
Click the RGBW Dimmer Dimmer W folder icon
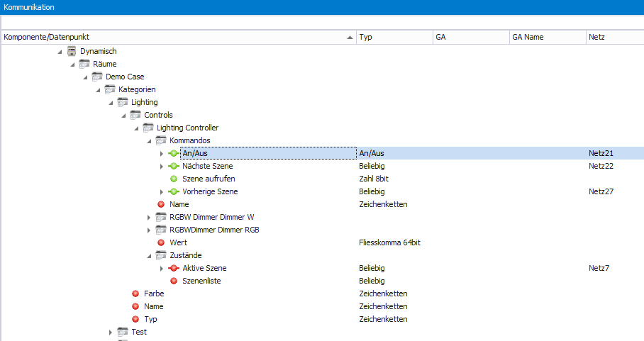(x=161, y=217)
